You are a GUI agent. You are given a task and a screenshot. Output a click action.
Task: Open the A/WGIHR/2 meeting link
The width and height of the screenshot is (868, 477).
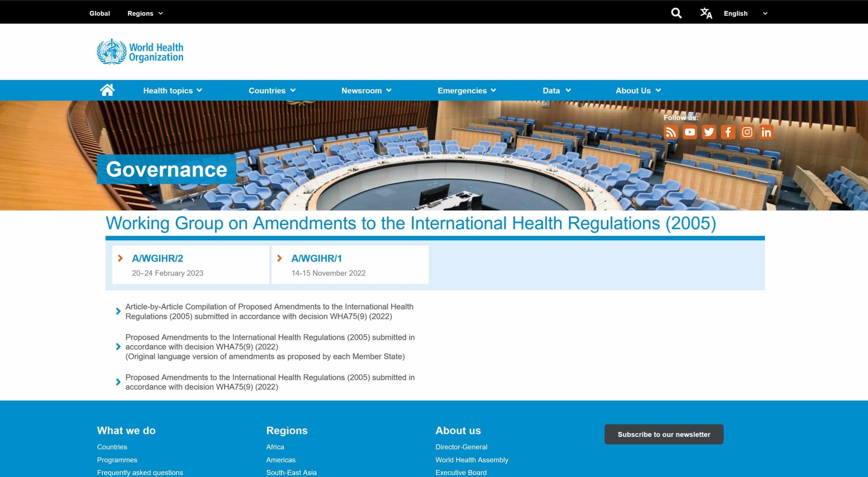[157, 258]
